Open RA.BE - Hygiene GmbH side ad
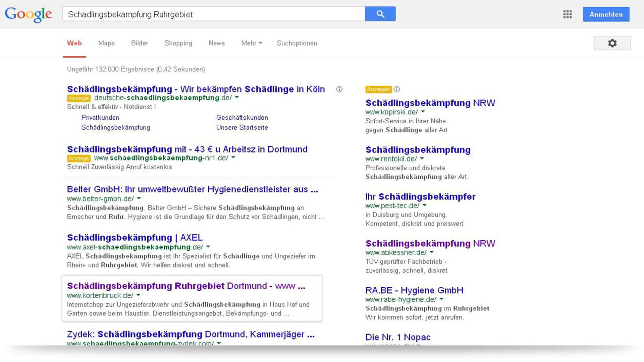 (x=415, y=290)
